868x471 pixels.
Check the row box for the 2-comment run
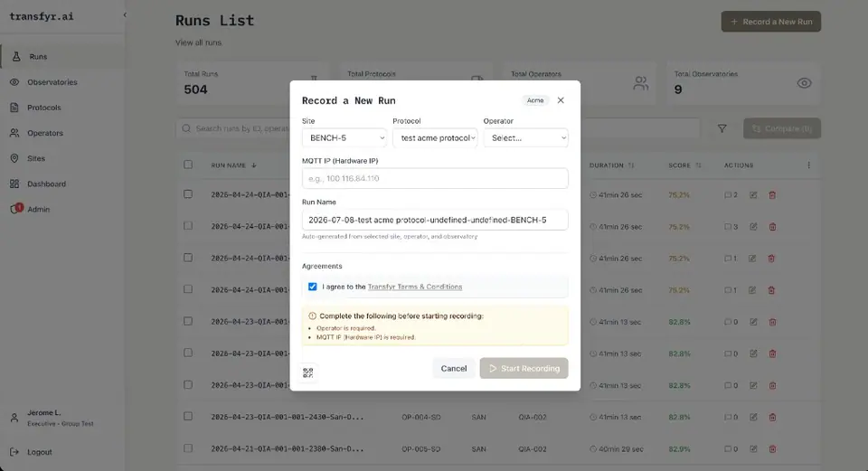(188, 194)
